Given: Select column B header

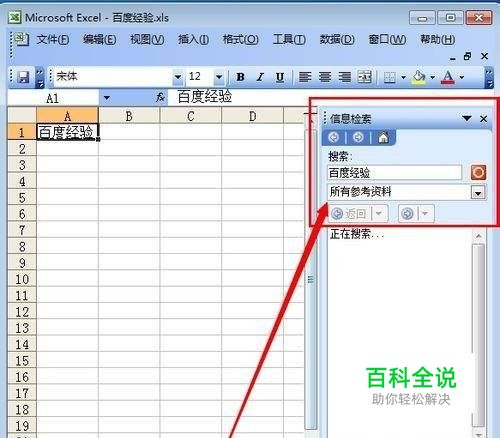Looking at the screenshot, I should 129,116.
